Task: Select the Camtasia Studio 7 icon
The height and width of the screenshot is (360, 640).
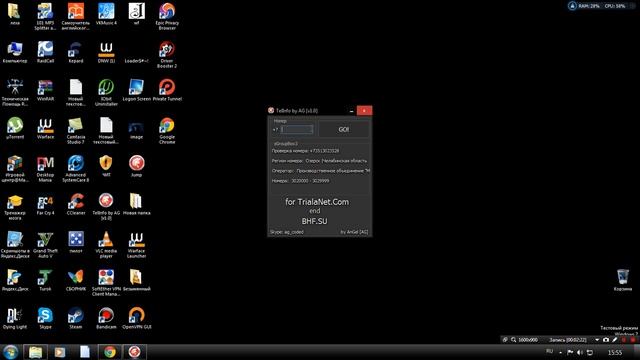Action: click(76, 130)
